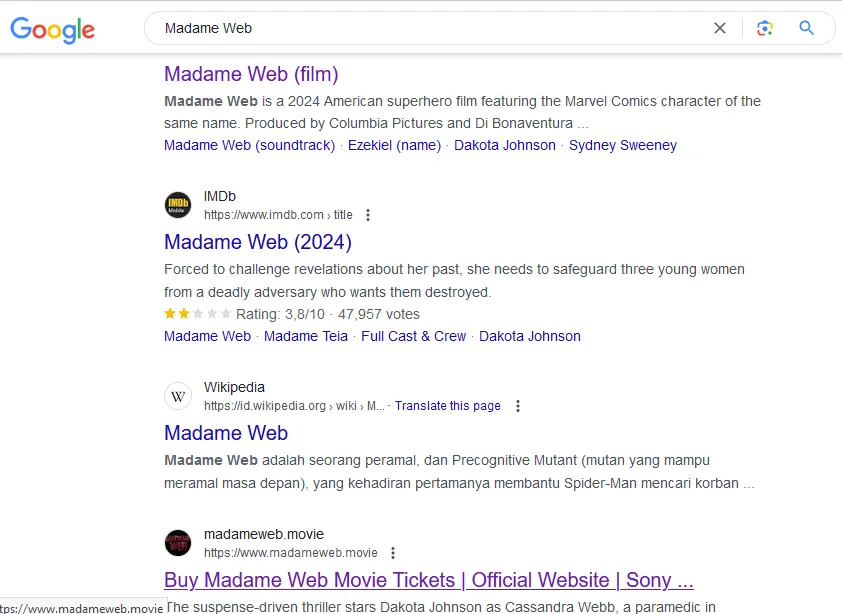Open the Full Cast & Crew sitelink
The height and width of the screenshot is (614, 842).
413,336
